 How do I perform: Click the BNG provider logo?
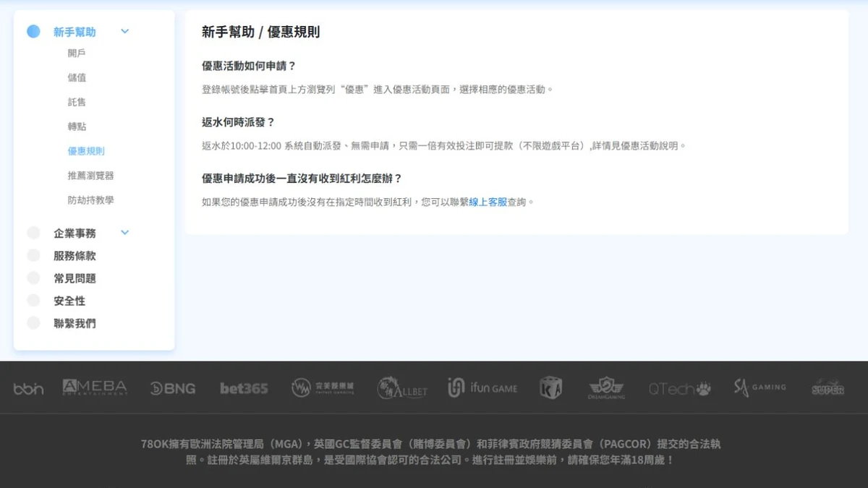pos(173,388)
